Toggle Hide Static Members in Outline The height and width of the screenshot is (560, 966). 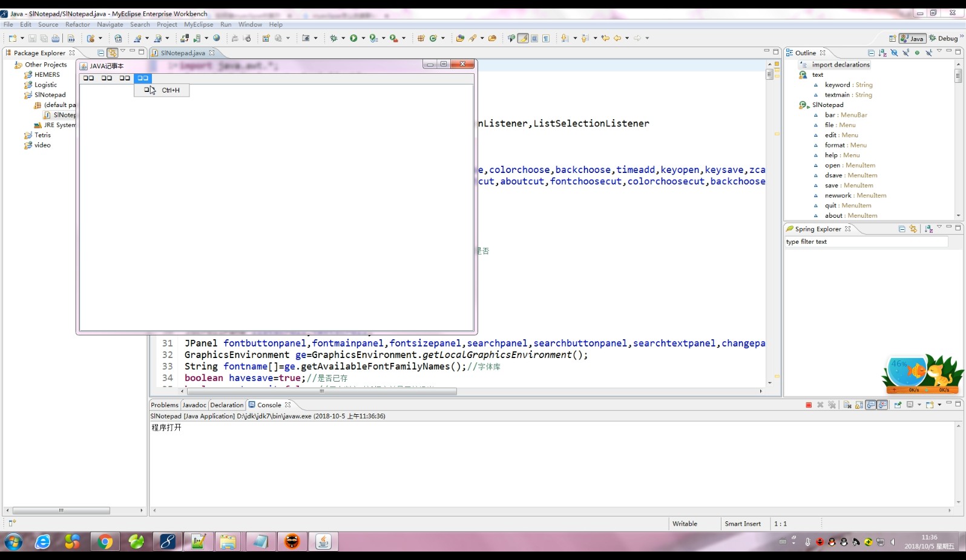(905, 53)
